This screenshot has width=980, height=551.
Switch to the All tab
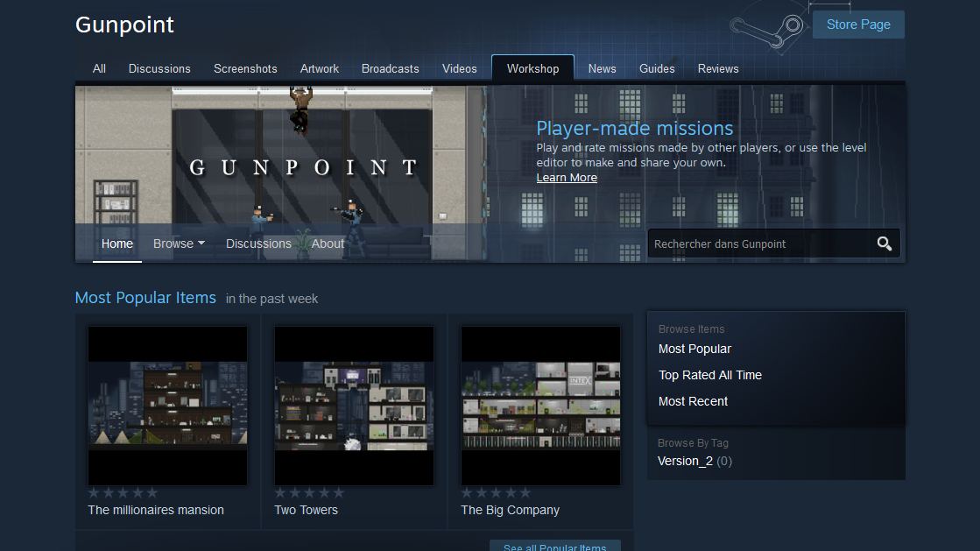(99, 69)
